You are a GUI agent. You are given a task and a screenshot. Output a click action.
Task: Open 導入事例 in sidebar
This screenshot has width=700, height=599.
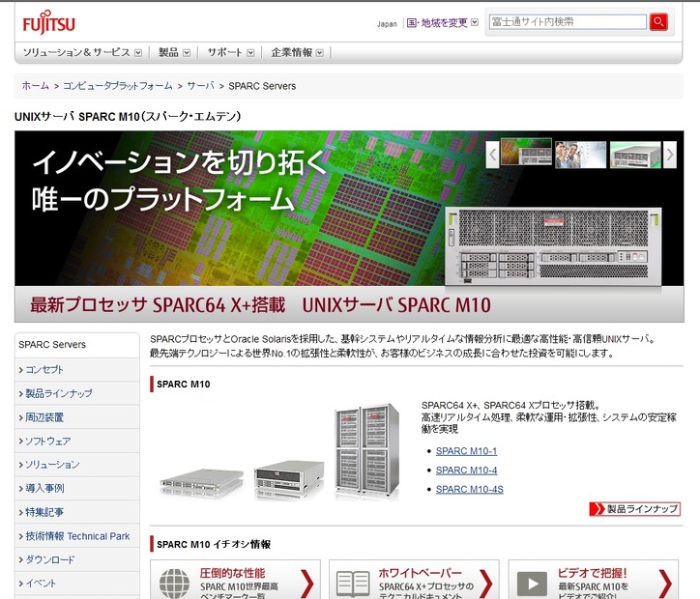pyautogui.click(x=76, y=489)
